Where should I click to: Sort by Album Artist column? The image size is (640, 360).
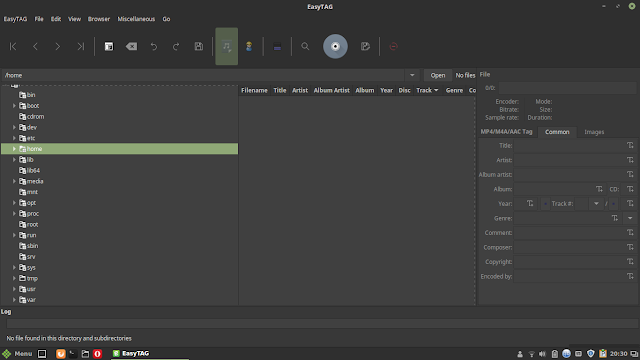[331, 90]
